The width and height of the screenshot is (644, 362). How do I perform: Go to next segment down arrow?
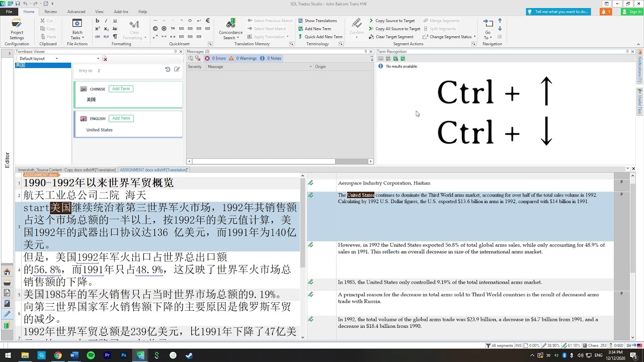(x=500, y=29)
